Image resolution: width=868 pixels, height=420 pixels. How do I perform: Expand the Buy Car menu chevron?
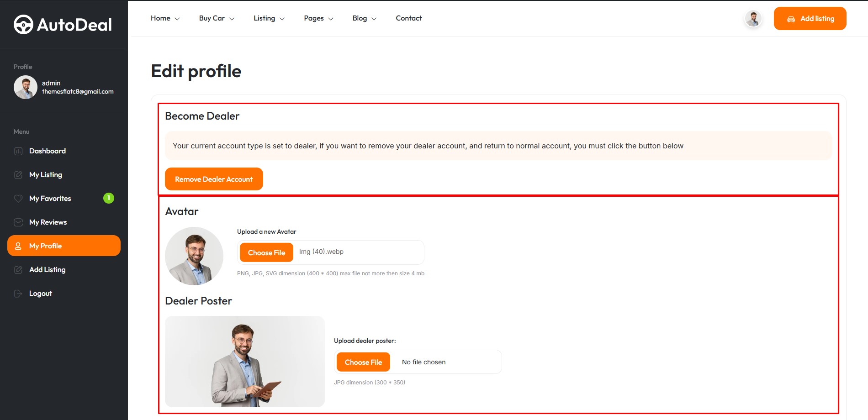point(232,19)
